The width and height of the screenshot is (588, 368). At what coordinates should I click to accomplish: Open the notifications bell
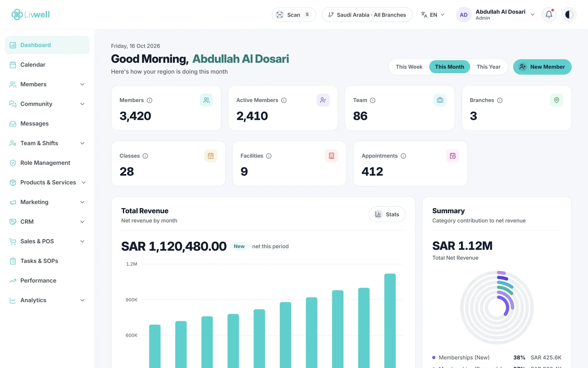(x=549, y=15)
